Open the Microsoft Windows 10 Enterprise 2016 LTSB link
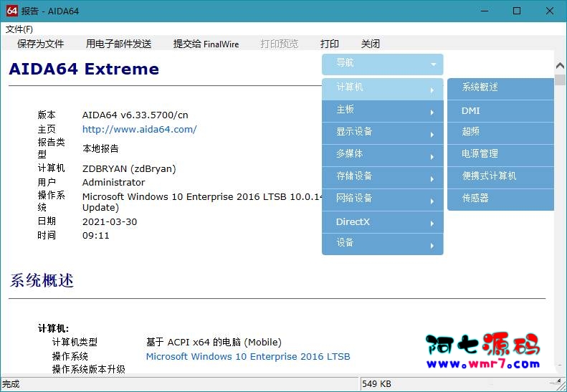Screen dimensions: 567x392 248,357
